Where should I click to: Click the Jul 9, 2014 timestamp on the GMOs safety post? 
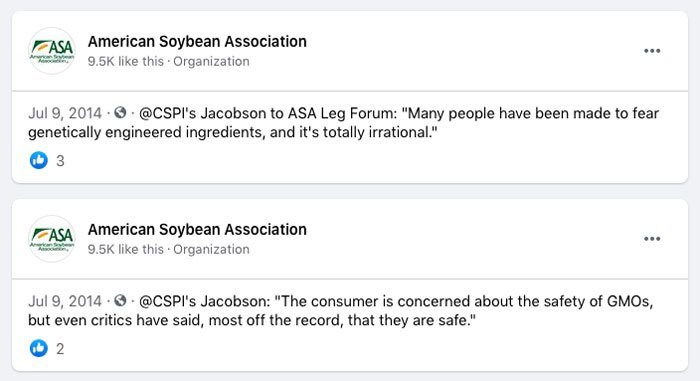click(x=65, y=301)
